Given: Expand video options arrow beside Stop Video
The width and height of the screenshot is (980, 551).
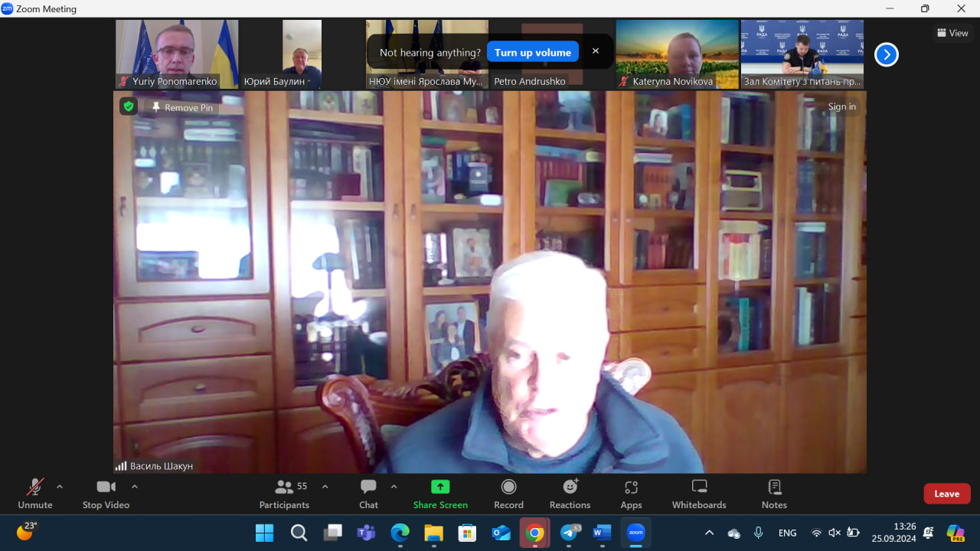Looking at the screenshot, I should point(135,487).
